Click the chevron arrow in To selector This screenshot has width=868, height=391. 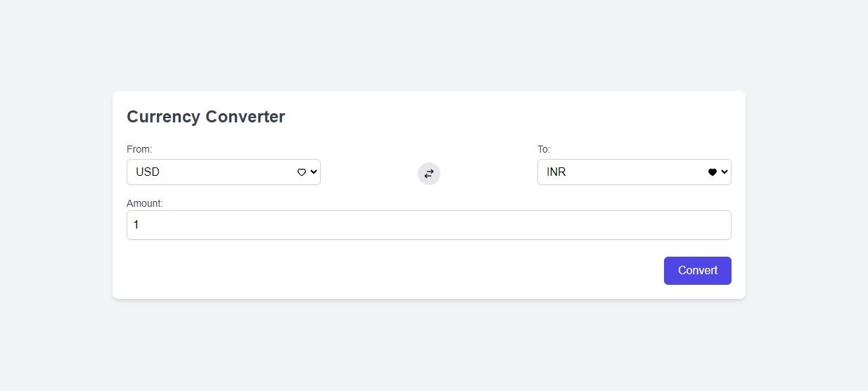click(x=724, y=172)
